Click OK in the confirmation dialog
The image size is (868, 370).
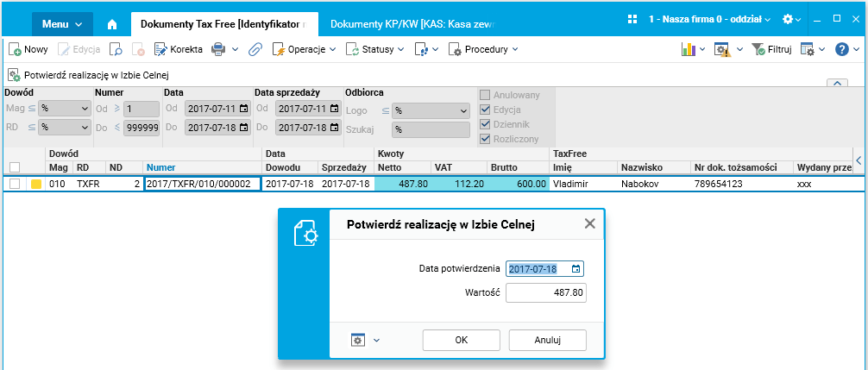[461, 340]
